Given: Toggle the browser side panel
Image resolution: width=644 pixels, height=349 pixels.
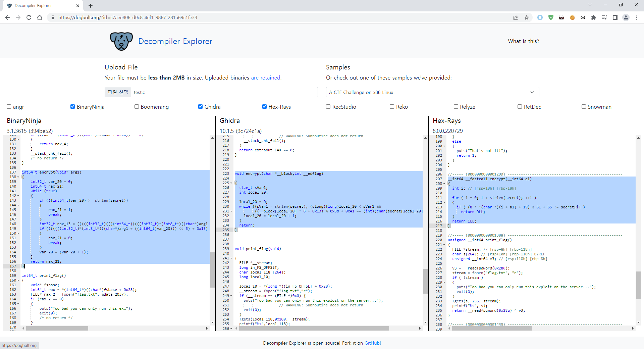Looking at the screenshot, I should coord(615,17).
